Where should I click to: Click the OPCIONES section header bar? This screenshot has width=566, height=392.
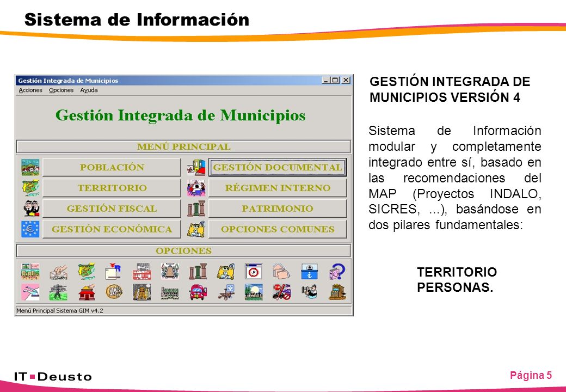184,250
